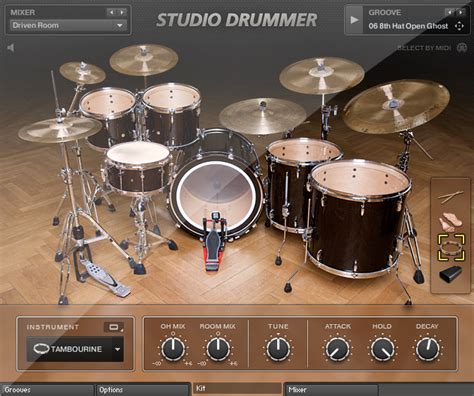This screenshot has width=474, height=396.
Task: Open the Driven Room mixer preset dropdown
Action: [x=68, y=25]
